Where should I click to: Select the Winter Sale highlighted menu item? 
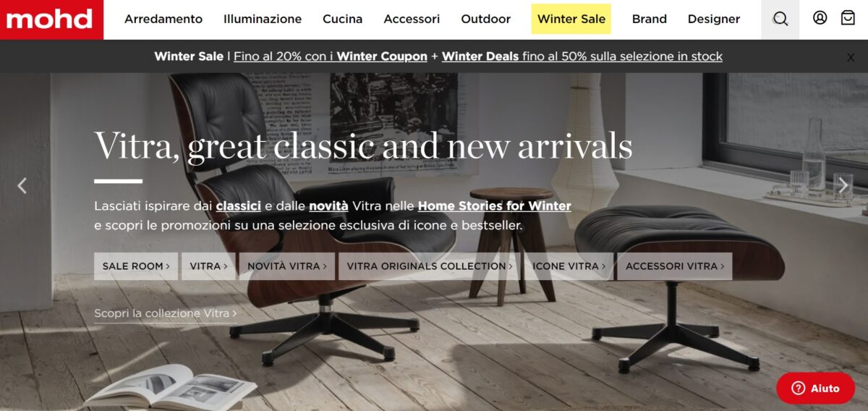[571, 19]
